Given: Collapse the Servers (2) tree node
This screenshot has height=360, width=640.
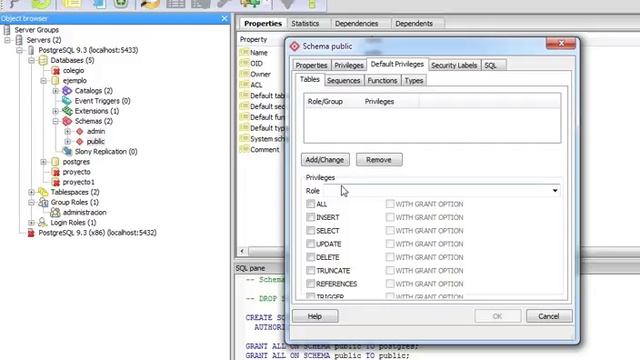Looking at the screenshot, I should click(x=7, y=40).
